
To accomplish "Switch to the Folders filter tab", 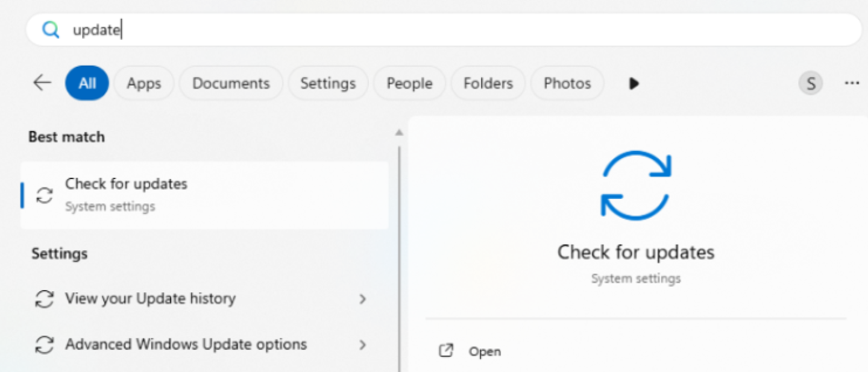I will [488, 83].
